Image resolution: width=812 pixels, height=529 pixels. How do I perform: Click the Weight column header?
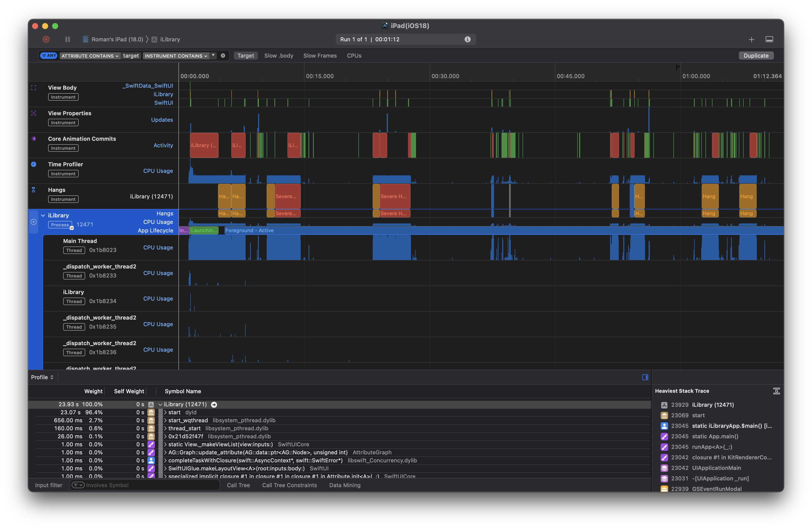(x=93, y=391)
